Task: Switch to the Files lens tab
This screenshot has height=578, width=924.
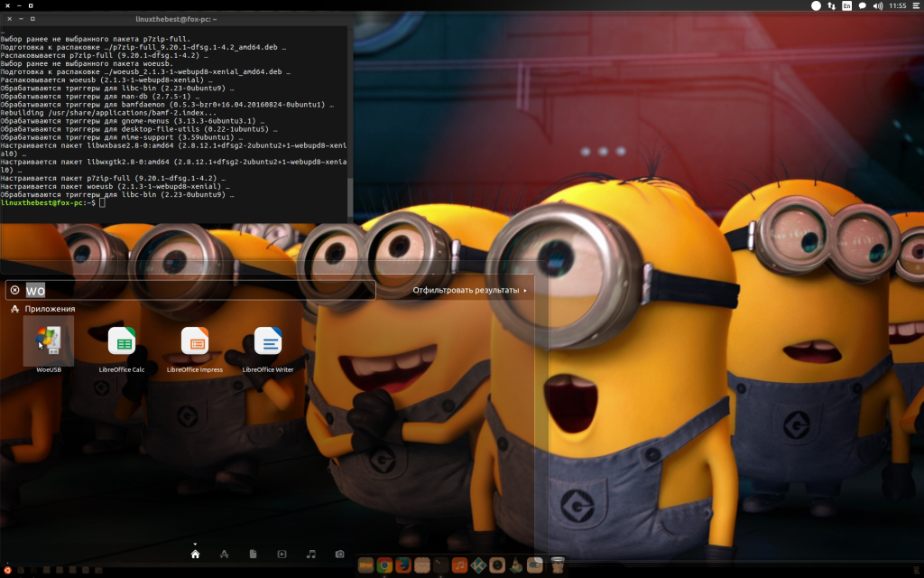Action: point(253,554)
